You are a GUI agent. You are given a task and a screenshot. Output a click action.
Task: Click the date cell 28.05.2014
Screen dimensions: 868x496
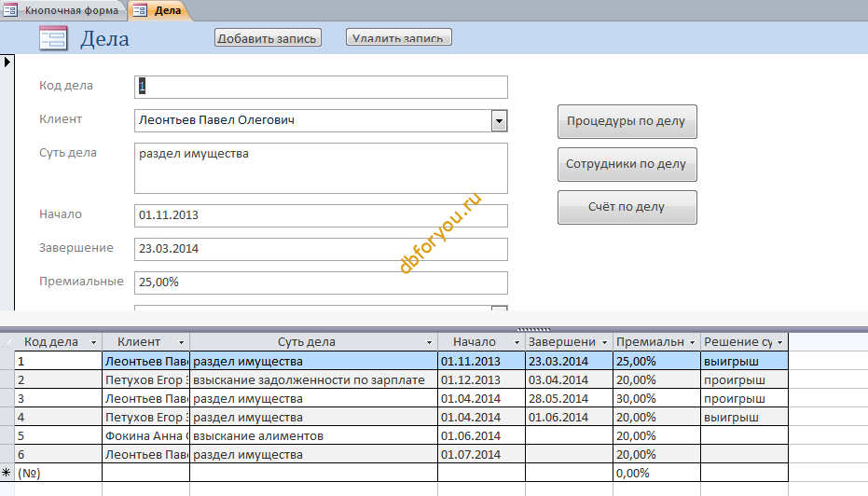(x=569, y=399)
